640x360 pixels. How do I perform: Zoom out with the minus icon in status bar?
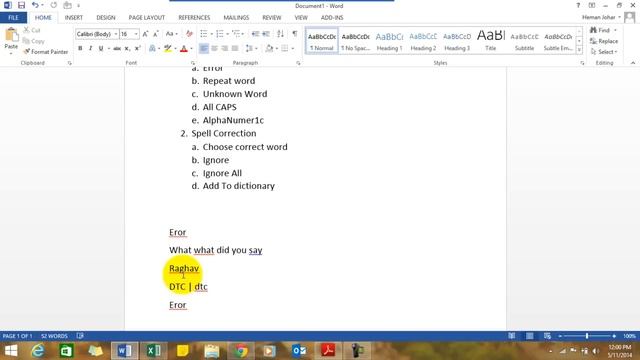tap(560, 336)
